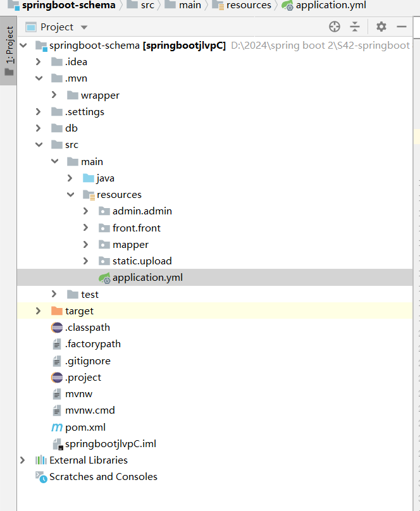Select the mvnw.cmd file
Image resolution: width=420 pixels, height=511 pixels.
click(90, 410)
